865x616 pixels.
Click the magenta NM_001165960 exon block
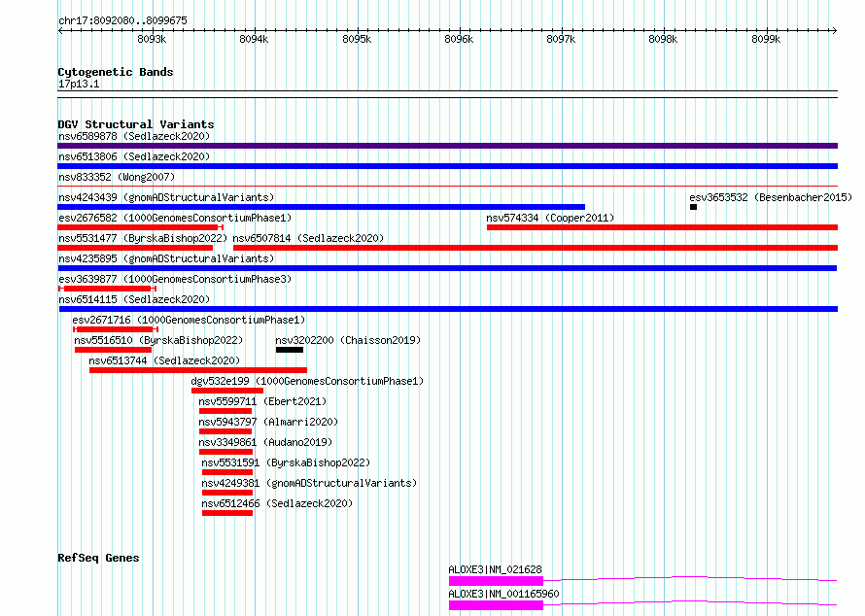click(x=496, y=605)
